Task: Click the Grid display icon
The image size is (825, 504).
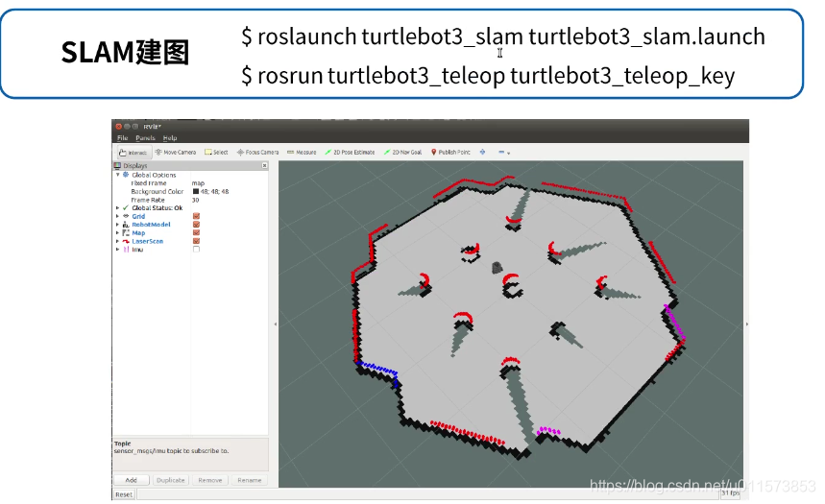Action: pos(126,216)
